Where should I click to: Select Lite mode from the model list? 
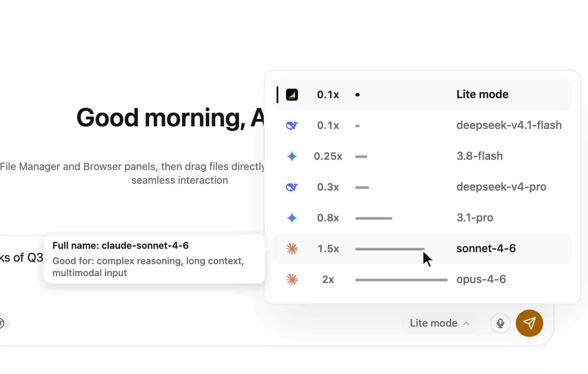[x=422, y=95]
